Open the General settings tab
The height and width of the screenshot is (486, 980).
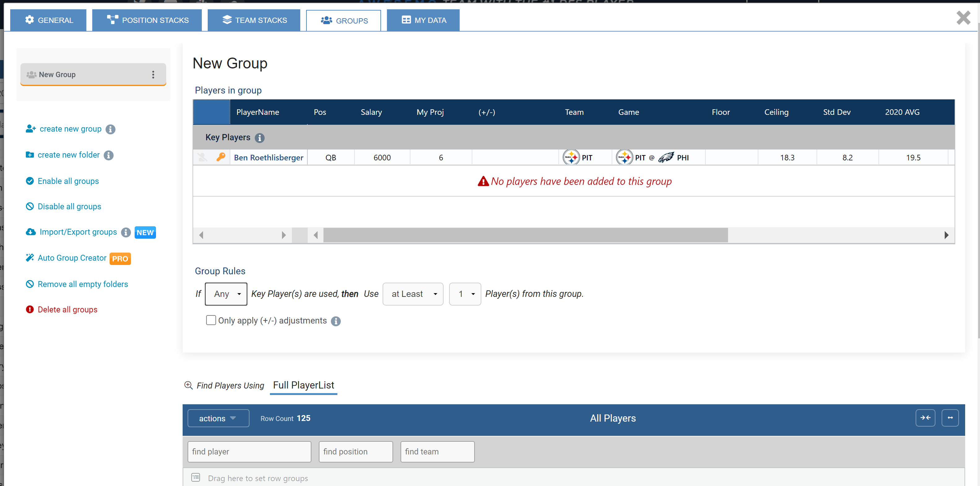click(x=48, y=20)
